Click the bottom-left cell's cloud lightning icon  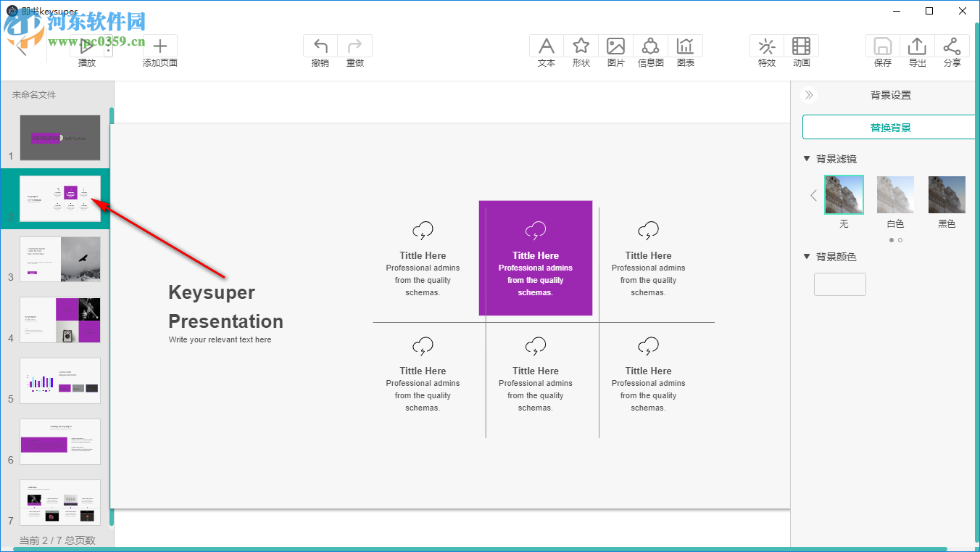pyautogui.click(x=423, y=347)
